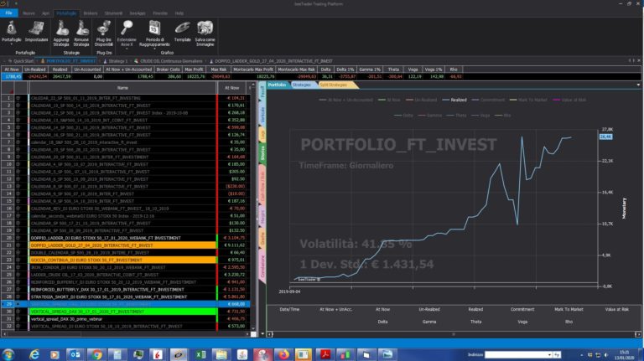
Task: Toggle the Un-Realized legend series
Action: pyautogui.click(x=421, y=100)
